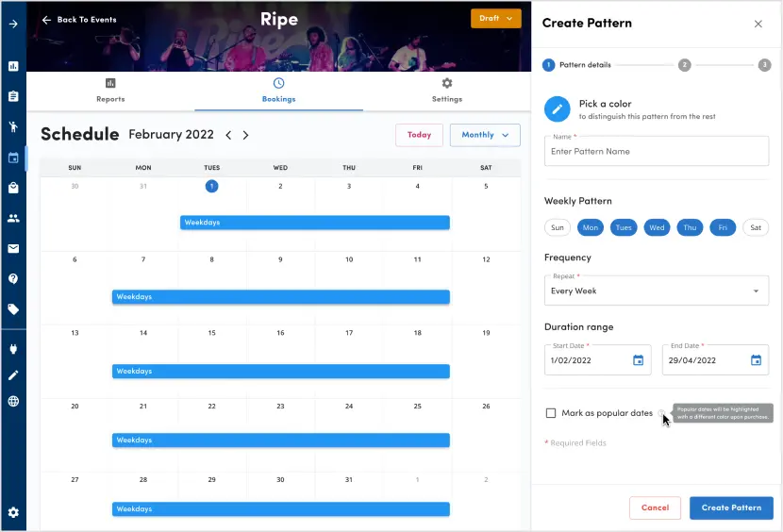783x532 pixels.
Task: Open the globe icon in sidebar
Action: 13,401
